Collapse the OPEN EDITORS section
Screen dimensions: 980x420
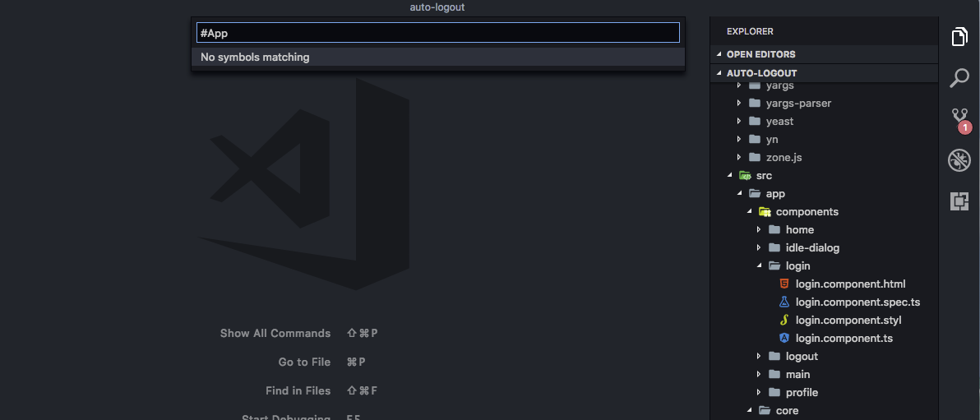point(719,54)
